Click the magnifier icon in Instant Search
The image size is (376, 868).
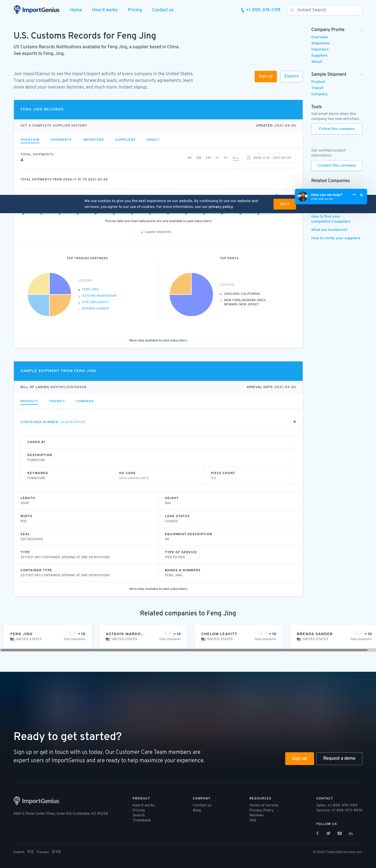(292, 10)
